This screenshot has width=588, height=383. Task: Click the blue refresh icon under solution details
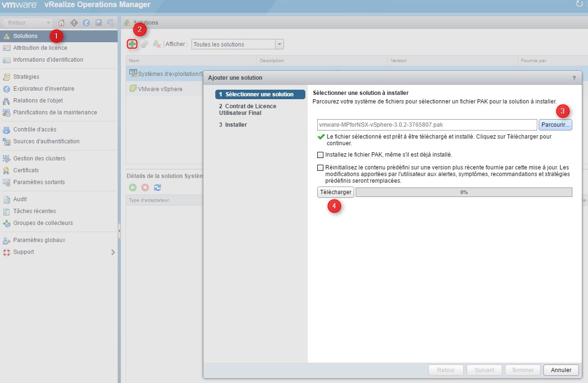157,187
